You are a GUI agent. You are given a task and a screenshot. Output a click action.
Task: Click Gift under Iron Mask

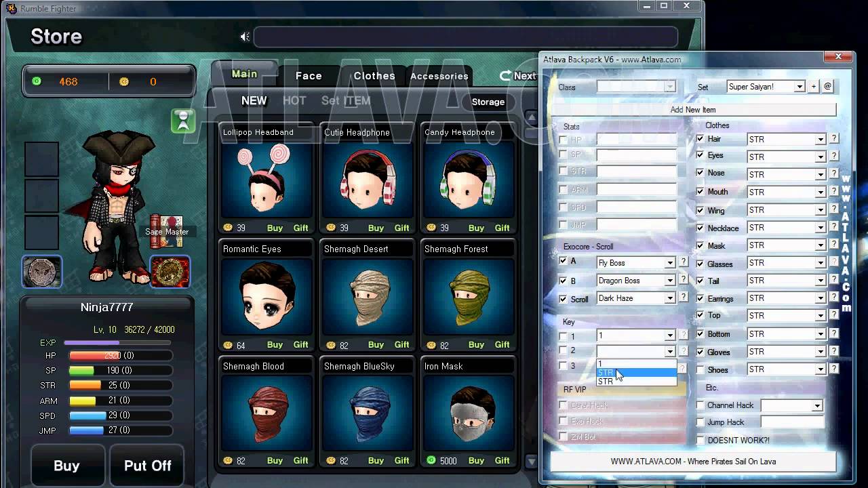pyautogui.click(x=502, y=460)
